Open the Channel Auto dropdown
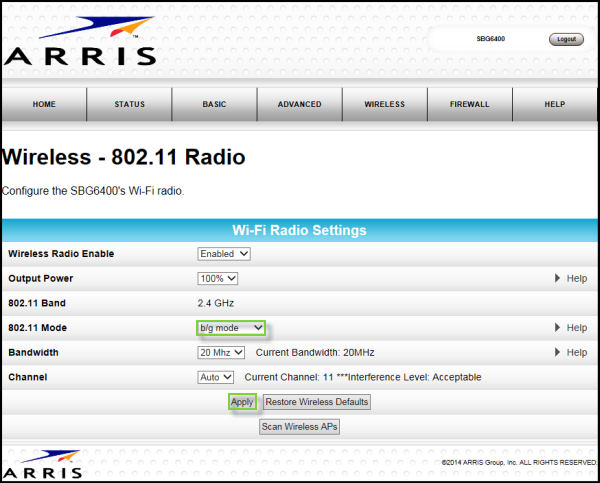600x483 pixels. 215,377
